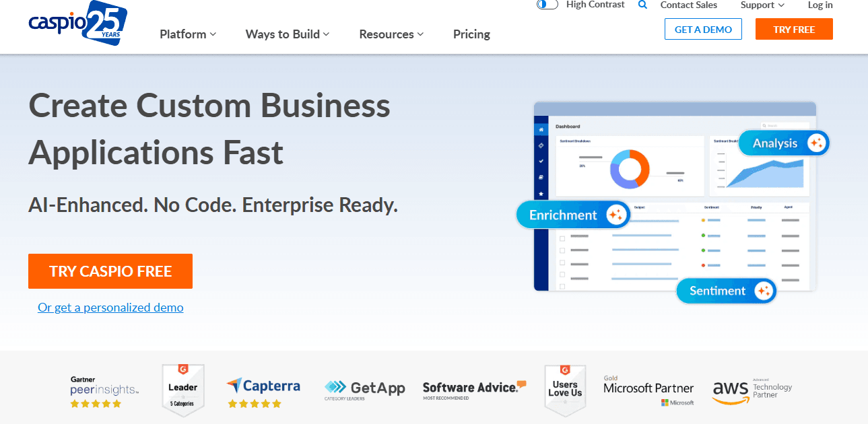This screenshot has height=424, width=868.
Task: Click the area chart in dashboard illustration
Action: pyautogui.click(x=765, y=173)
